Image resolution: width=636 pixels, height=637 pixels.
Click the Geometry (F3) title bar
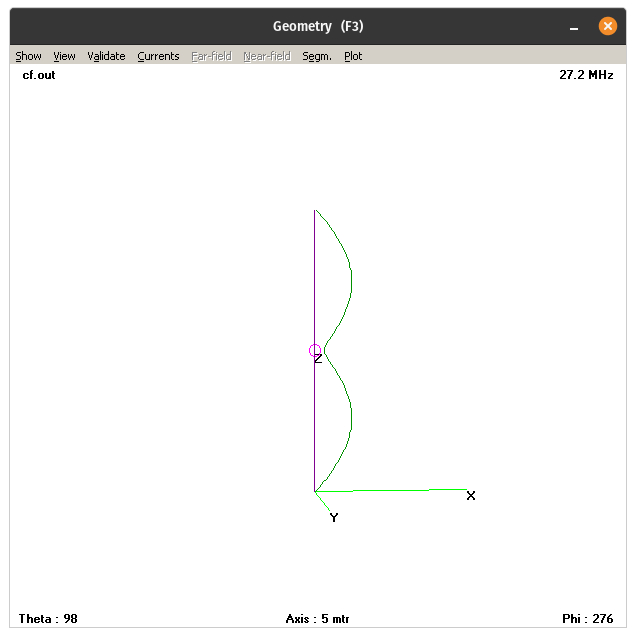pyautogui.click(x=317, y=26)
